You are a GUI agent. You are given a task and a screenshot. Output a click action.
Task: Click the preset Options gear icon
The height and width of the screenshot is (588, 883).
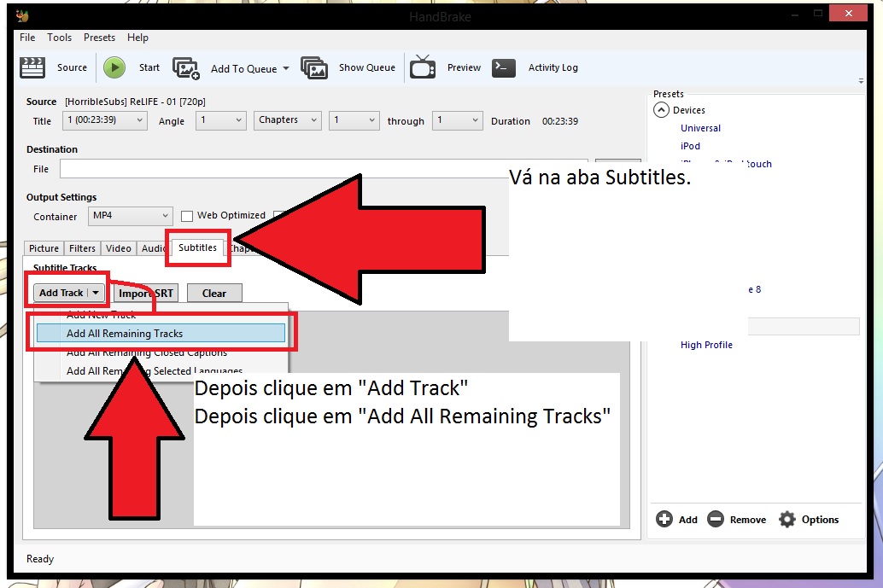(787, 519)
